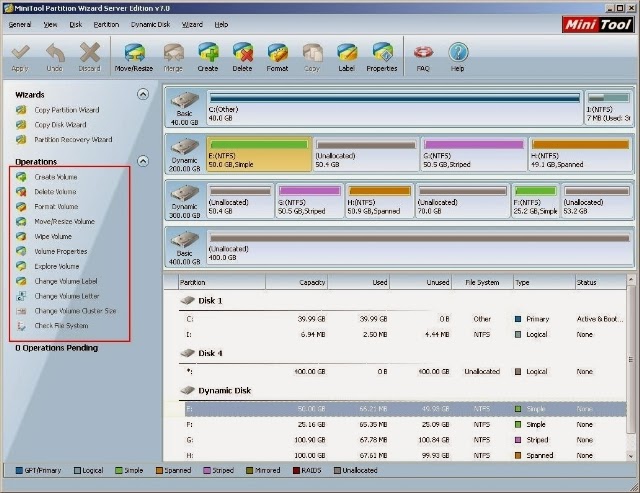Image resolution: width=640 pixels, height=493 pixels.
Task: Sort by the Used column header
Action: (x=359, y=282)
